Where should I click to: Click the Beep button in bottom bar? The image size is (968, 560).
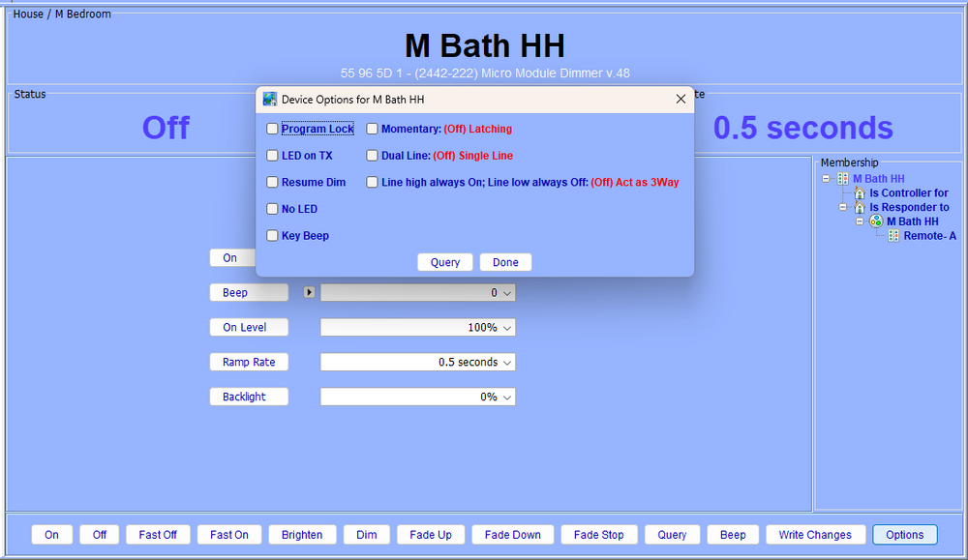tap(733, 535)
